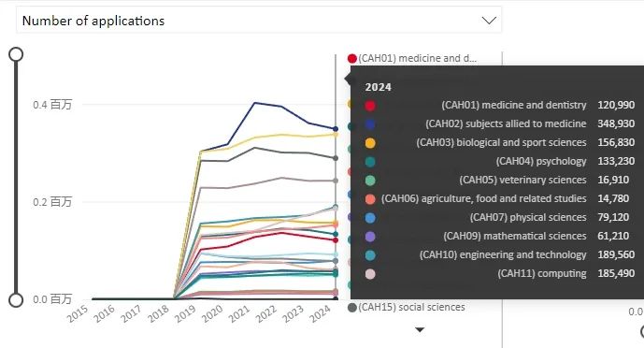Click the 2023 label on the x-axis
Viewport: 644px width, 348px height.
(293, 314)
